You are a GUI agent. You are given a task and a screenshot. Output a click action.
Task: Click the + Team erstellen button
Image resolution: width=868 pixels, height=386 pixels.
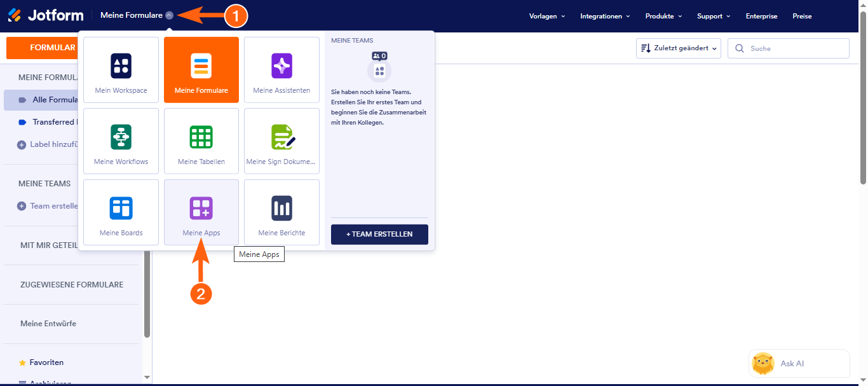379,234
